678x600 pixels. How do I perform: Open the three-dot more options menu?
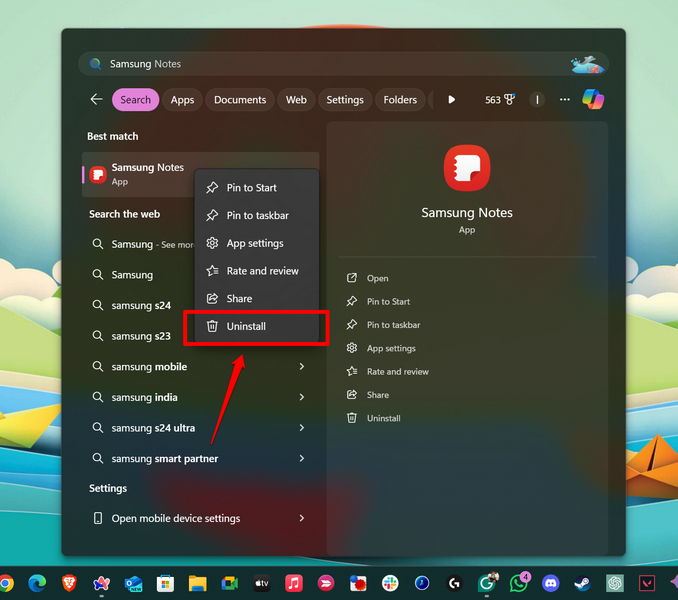pyautogui.click(x=564, y=100)
